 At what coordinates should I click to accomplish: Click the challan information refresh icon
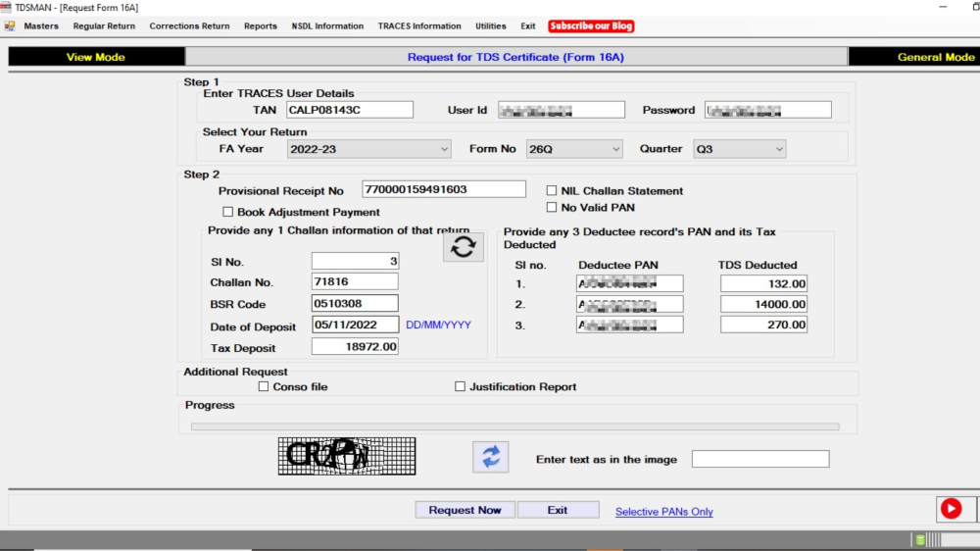pyautogui.click(x=463, y=247)
